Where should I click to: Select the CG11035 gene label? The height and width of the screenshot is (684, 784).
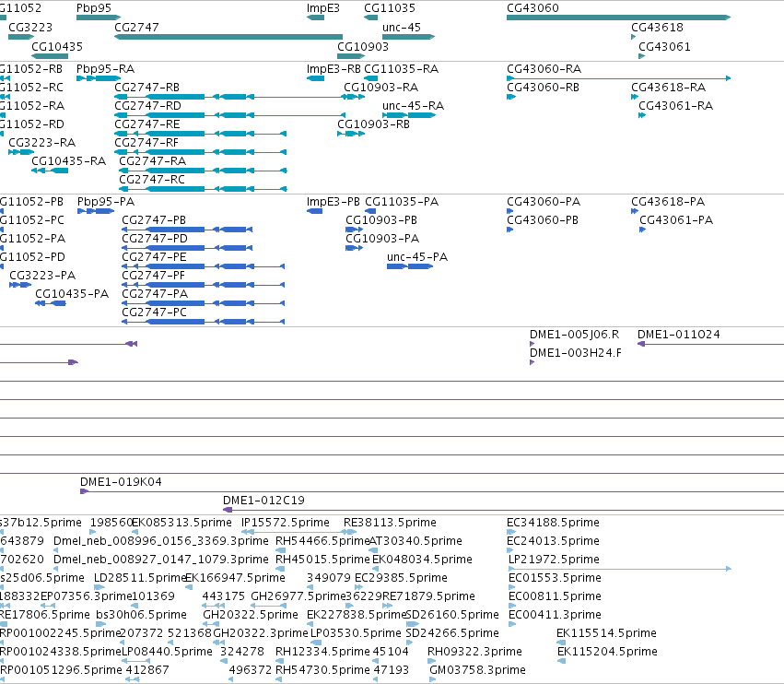[390, 8]
